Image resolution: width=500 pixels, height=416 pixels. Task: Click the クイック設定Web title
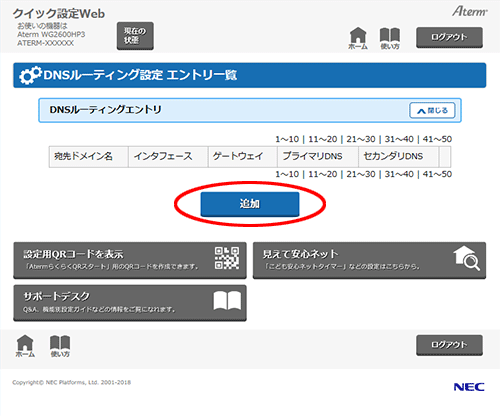[59, 14]
